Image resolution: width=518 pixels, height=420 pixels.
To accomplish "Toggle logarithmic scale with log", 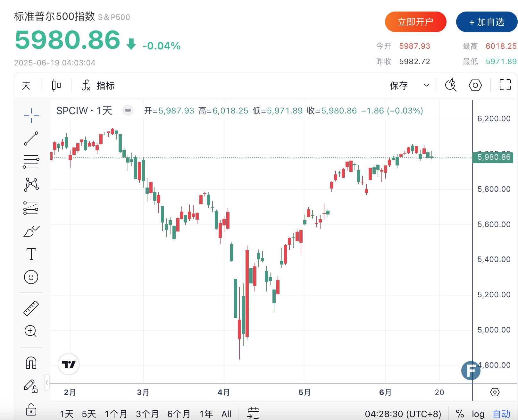I will pos(478,414).
